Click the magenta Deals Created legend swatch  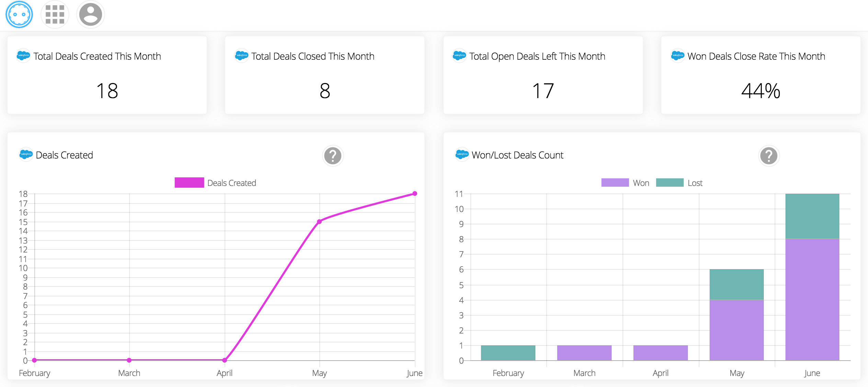[x=189, y=183]
